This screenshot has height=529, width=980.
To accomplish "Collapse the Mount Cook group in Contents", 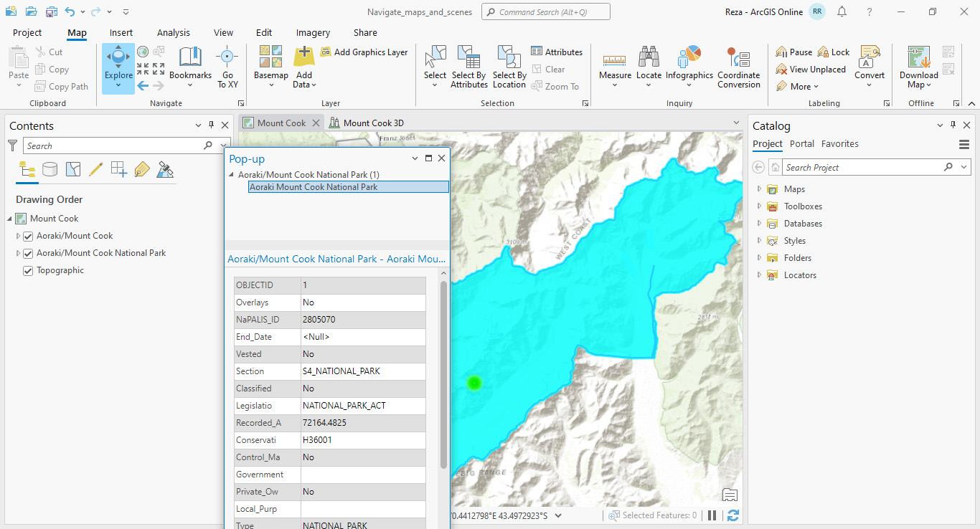I will pyautogui.click(x=9, y=218).
